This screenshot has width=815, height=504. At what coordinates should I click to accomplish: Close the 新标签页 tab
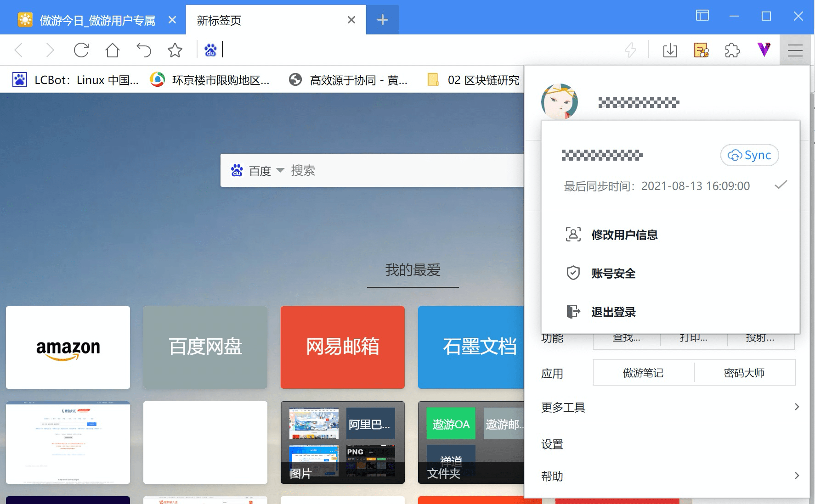point(351,20)
